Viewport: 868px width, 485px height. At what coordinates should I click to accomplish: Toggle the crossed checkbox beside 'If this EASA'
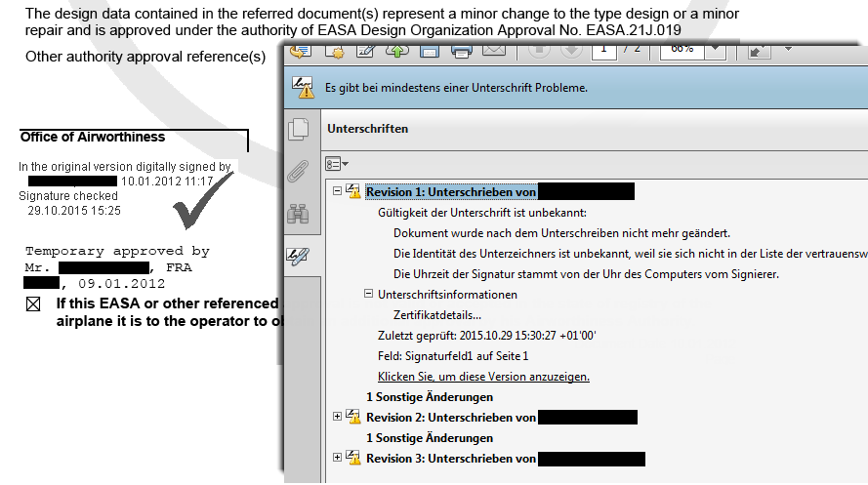tap(33, 304)
